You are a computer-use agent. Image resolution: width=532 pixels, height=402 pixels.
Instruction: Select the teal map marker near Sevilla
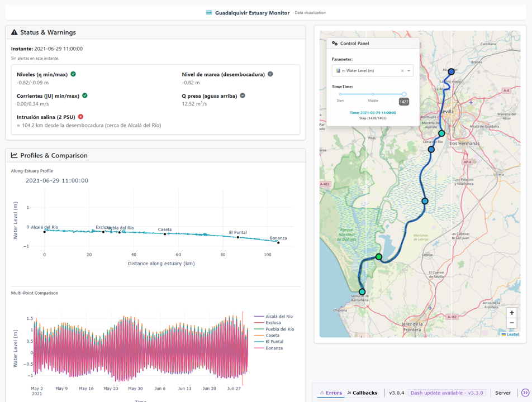(x=441, y=133)
